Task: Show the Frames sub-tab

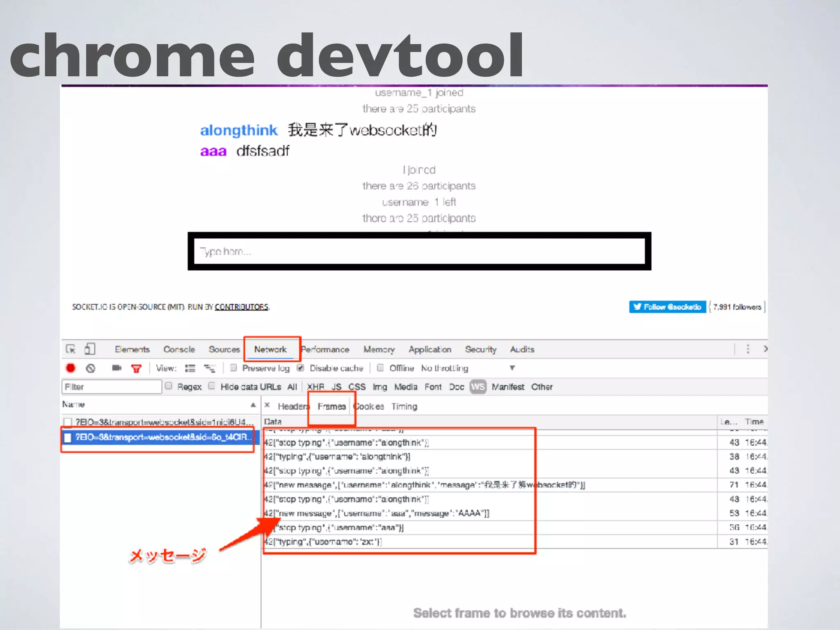Action: coord(331,406)
